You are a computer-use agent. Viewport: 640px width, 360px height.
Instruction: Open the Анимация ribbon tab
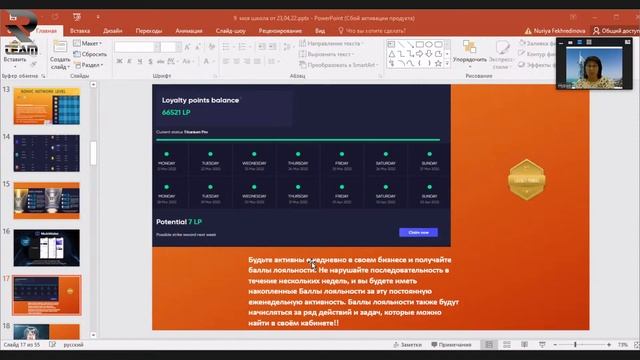[189, 31]
